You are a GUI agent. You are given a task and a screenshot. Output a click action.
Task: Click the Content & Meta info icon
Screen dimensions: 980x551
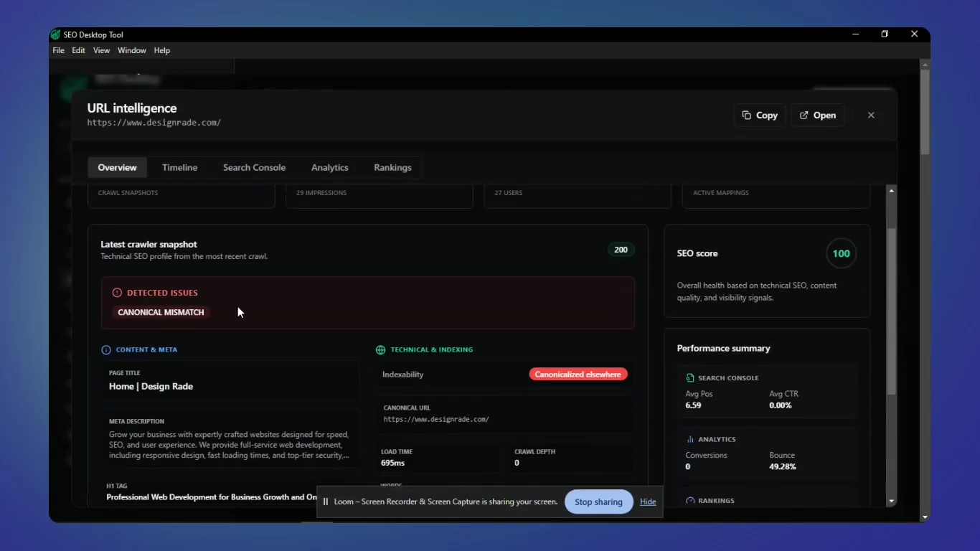106,350
